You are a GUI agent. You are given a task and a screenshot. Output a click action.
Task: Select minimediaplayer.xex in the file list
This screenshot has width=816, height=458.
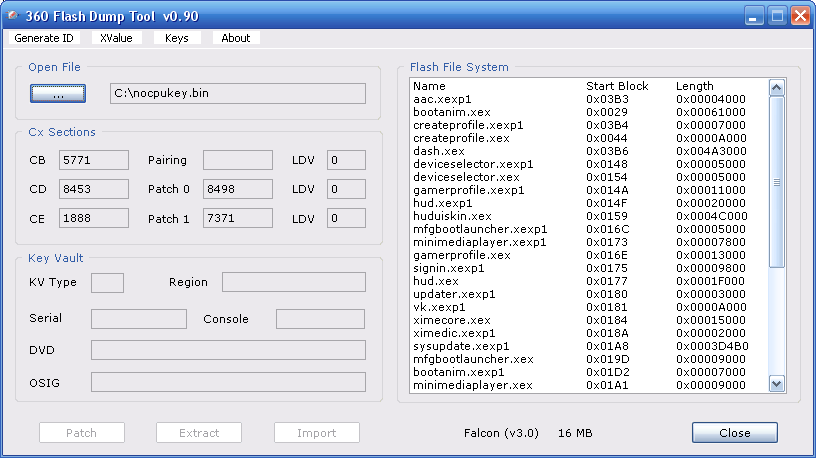pos(588,385)
